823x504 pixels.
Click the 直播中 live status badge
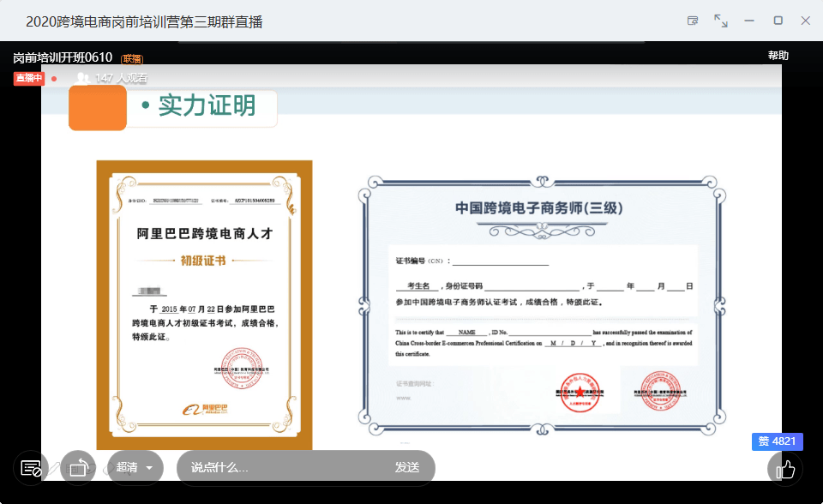27,77
